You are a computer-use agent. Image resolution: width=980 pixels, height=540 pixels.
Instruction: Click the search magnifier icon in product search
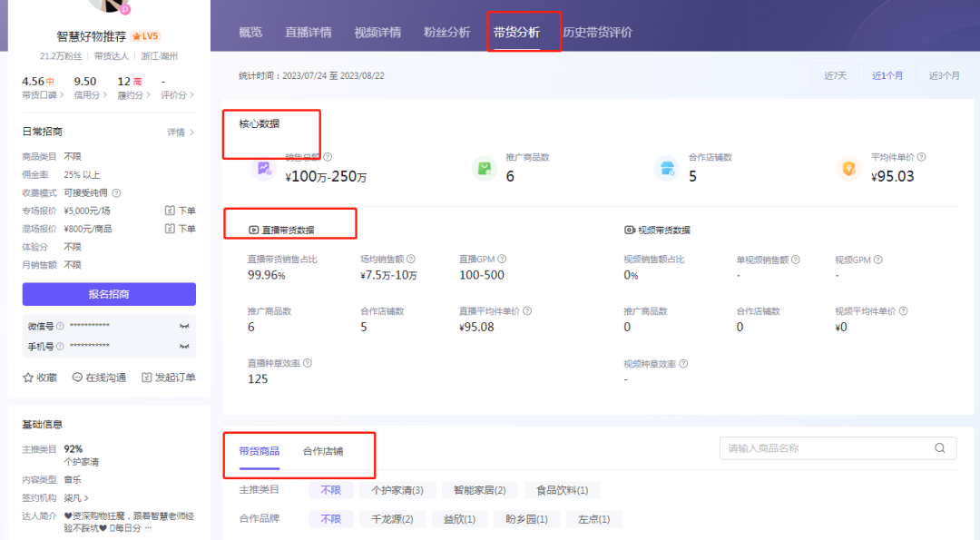(x=939, y=447)
